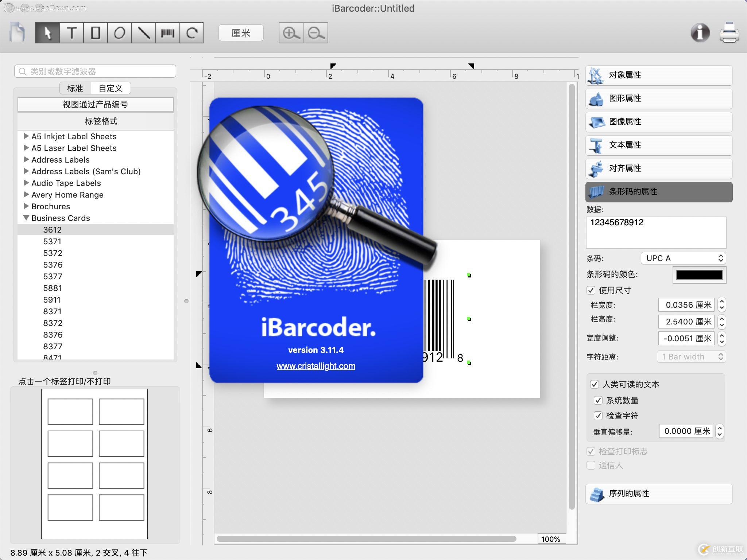Open the UPC A barcode type dropdown
The width and height of the screenshot is (747, 560).
tap(683, 258)
